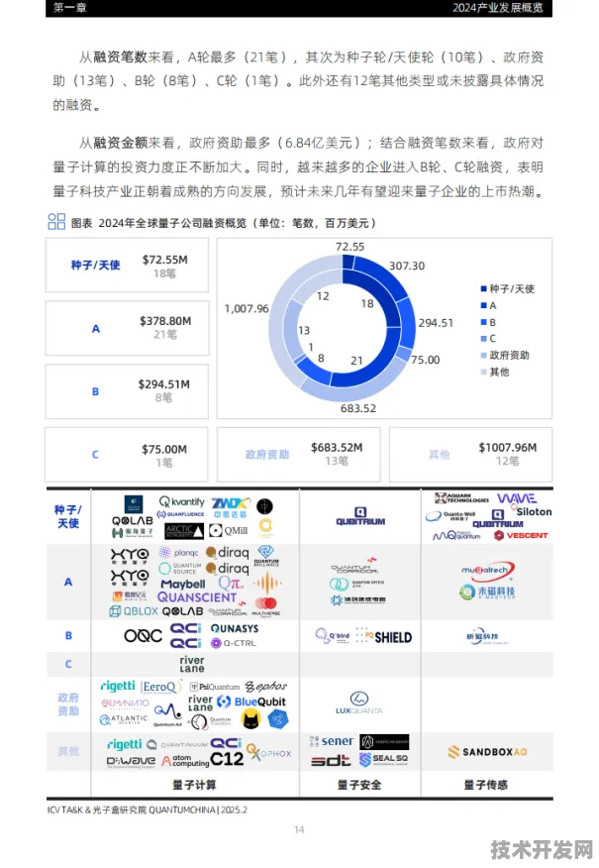The height and width of the screenshot is (868, 599).
Task: Click the SEAL SQ logo
Action: click(x=384, y=759)
